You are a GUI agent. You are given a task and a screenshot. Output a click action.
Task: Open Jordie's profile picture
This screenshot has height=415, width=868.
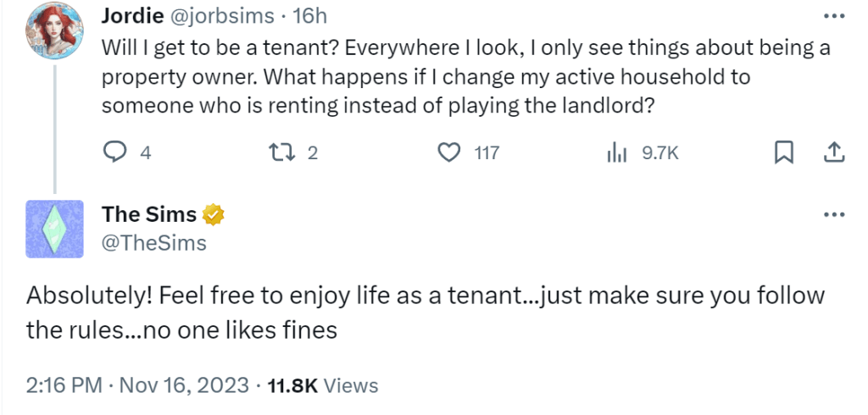pyautogui.click(x=54, y=31)
